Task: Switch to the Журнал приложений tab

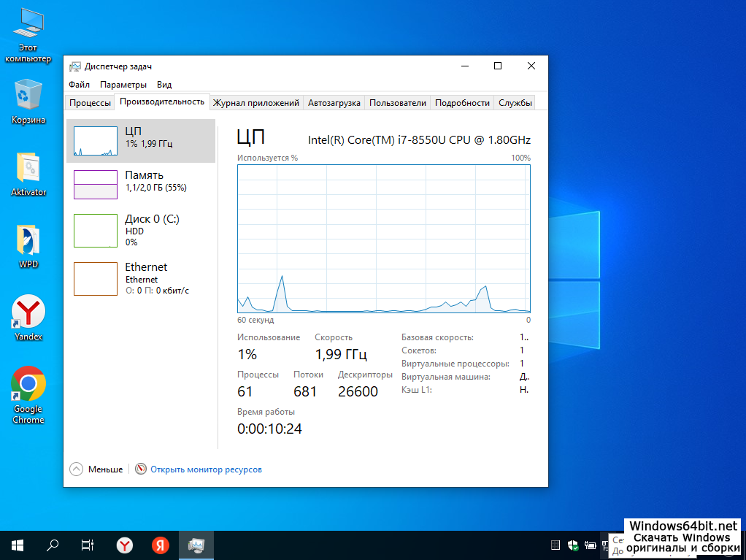Action: click(x=255, y=103)
